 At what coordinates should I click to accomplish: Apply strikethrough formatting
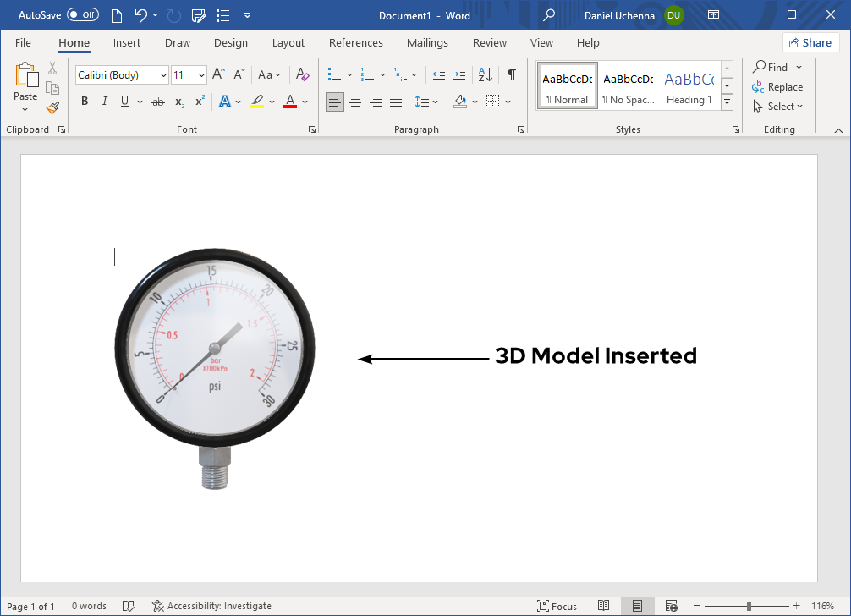157,101
